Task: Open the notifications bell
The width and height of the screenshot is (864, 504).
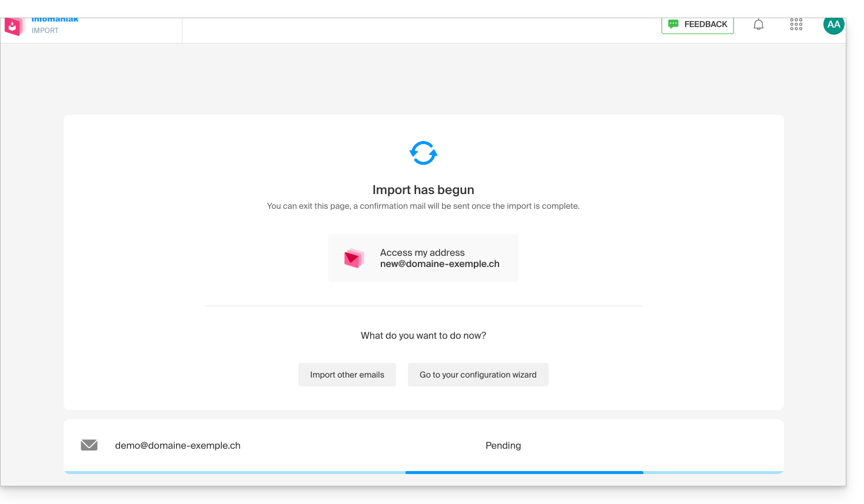Action: click(759, 25)
